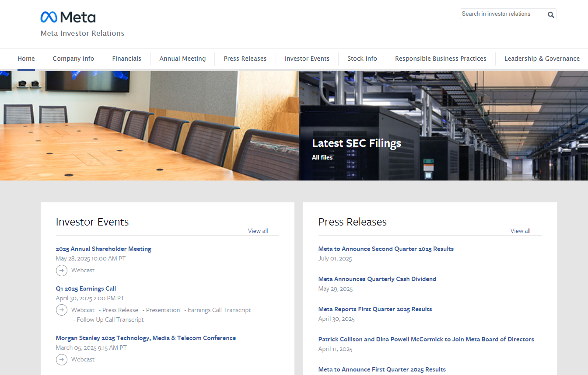Open Meta to Announce First Quarter 2025 Results
Screen dimensions: 588x375
click(x=382, y=369)
